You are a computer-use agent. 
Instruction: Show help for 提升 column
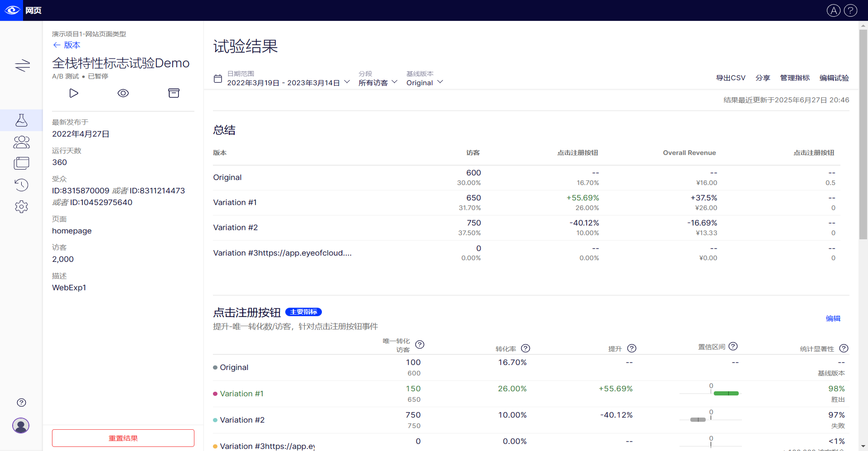pos(632,348)
